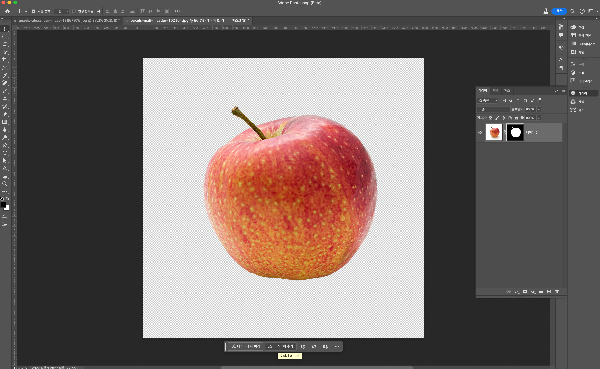Select the Zoom tool
Image resolution: width=600 pixels, height=369 pixels.
pos(5,184)
